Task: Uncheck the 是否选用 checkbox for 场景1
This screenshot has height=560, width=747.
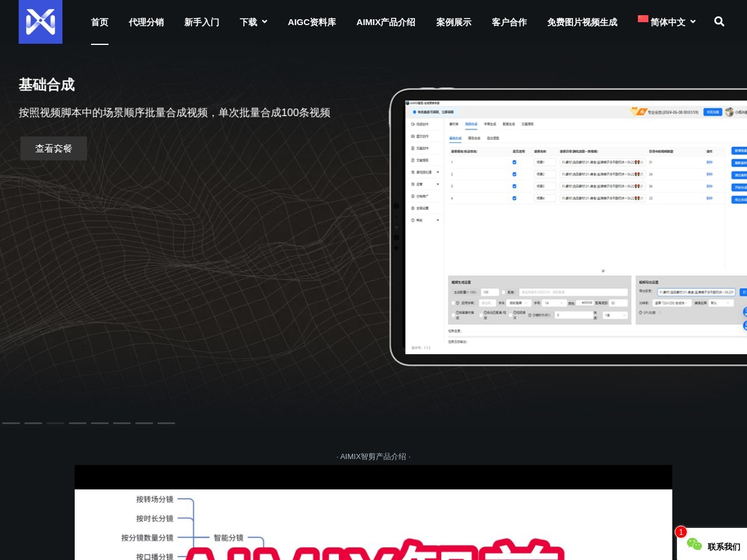Action: tap(514, 163)
